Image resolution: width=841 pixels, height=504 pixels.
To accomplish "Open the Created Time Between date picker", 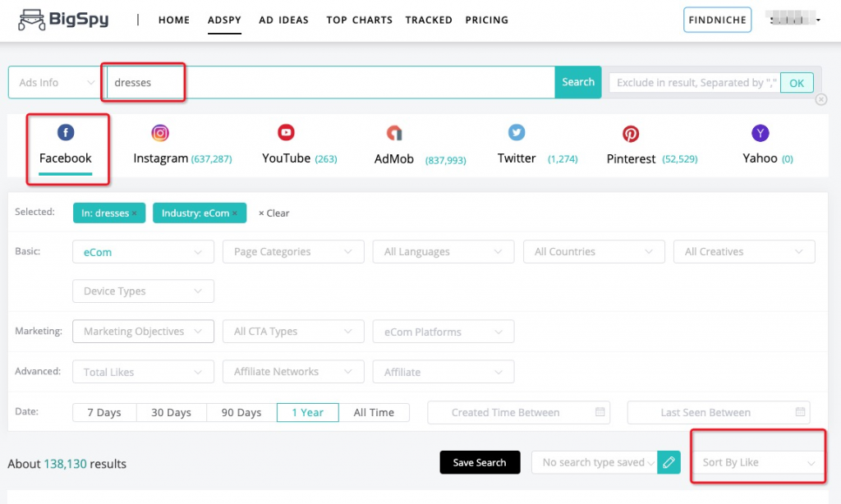I will pos(519,412).
